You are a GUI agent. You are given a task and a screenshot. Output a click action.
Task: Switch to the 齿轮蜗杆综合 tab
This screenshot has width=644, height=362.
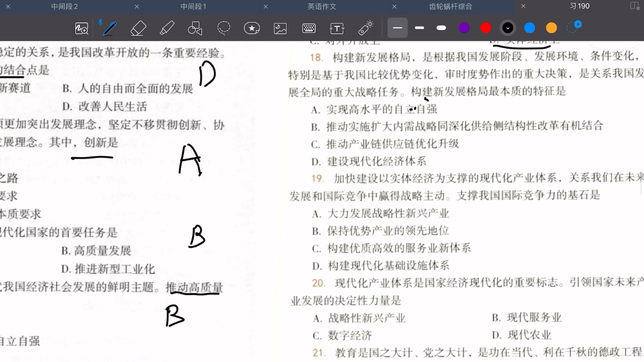tap(450, 6)
